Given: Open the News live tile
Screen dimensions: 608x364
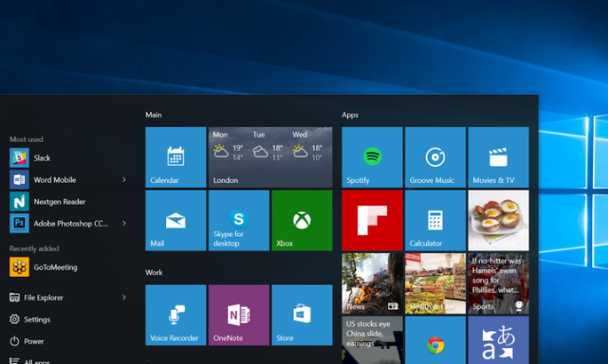Looking at the screenshot, I should click(x=372, y=283).
